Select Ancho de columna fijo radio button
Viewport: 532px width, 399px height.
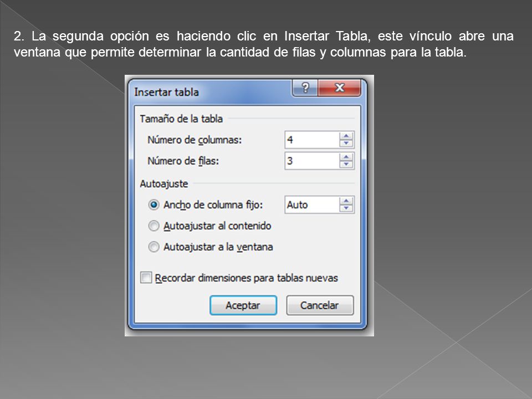point(154,205)
